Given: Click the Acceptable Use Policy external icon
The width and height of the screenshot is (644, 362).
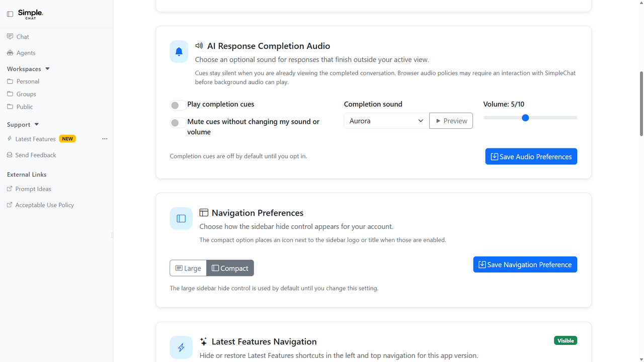Looking at the screenshot, I should 10,205.
